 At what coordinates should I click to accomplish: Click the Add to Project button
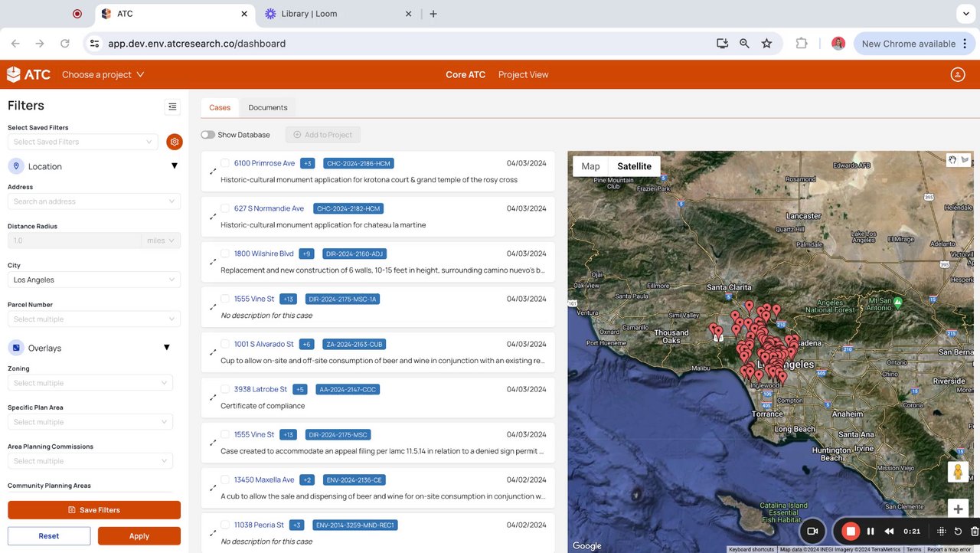point(323,135)
